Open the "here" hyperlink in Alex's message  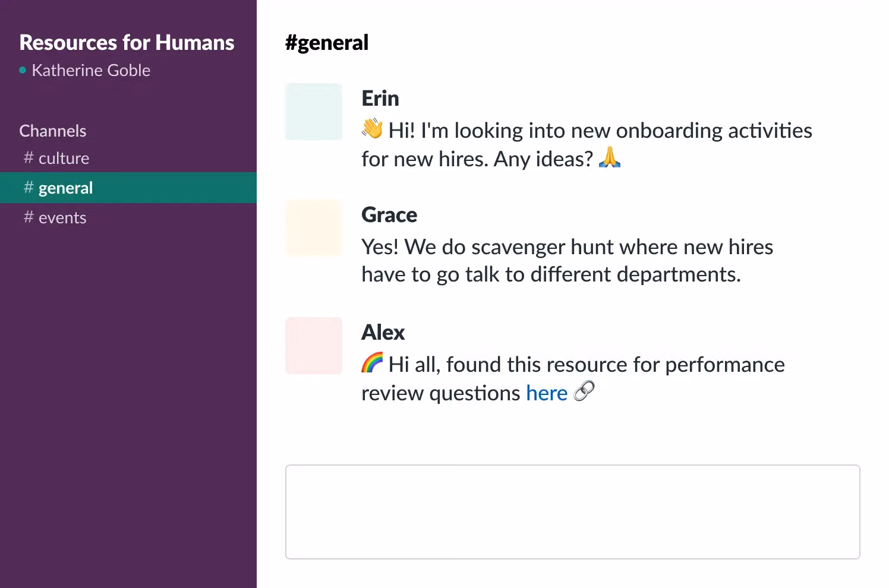pyautogui.click(x=547, y=393)
